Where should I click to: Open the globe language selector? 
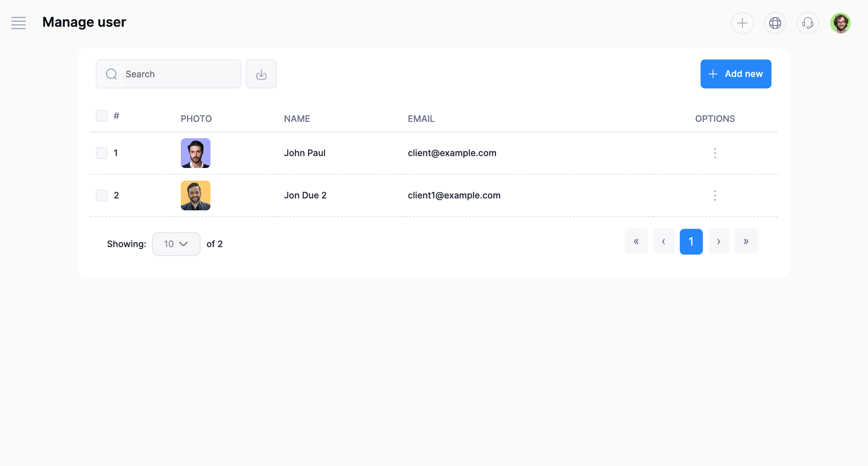tap(775, 23)
